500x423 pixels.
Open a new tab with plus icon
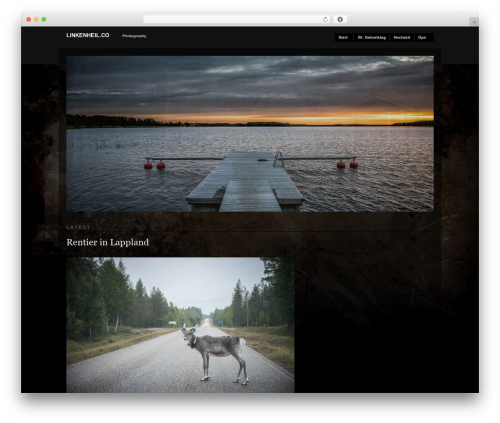pos(474,22)
